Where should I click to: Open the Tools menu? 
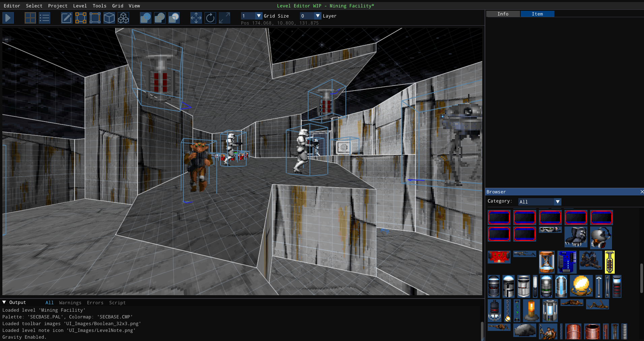point(99,6)
